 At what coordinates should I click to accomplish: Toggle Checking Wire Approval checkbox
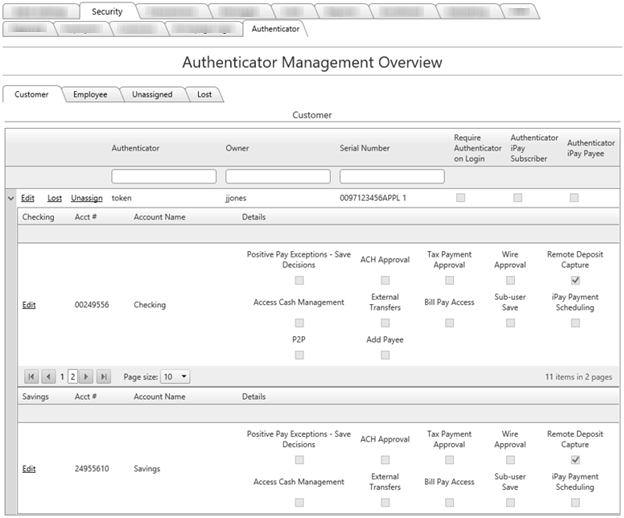(510, 280)
